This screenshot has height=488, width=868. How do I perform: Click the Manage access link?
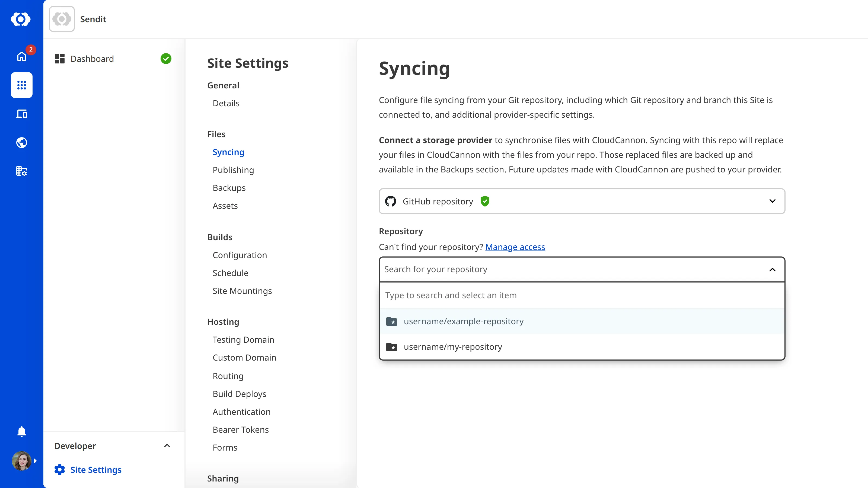[515, 247]
